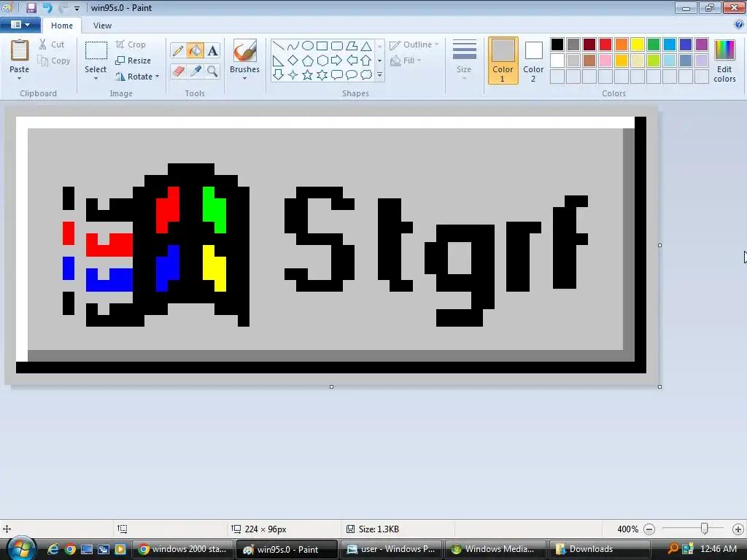Click the Copy button

coord(54,61)
